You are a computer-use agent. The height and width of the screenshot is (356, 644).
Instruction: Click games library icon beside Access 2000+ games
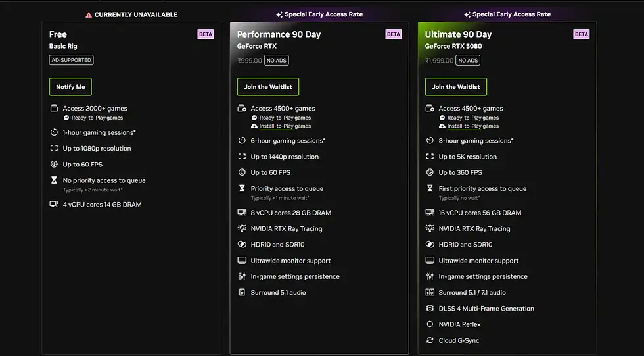pos(54,108)
